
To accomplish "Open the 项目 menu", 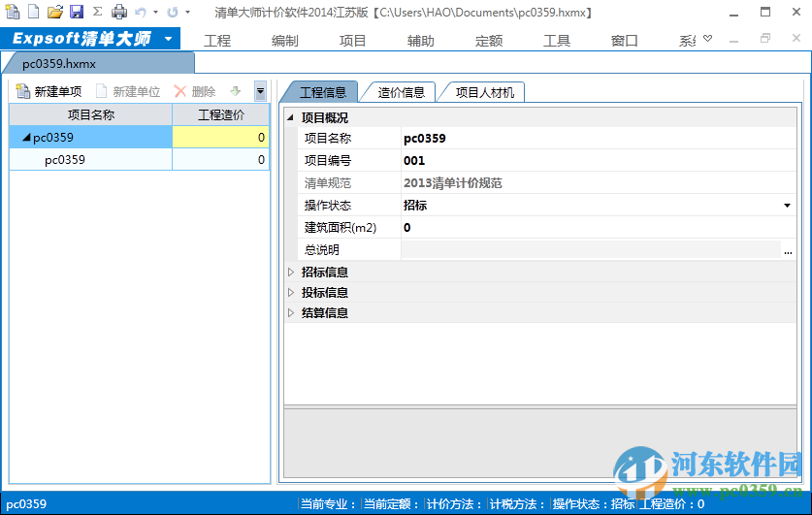I will point(353,41).
